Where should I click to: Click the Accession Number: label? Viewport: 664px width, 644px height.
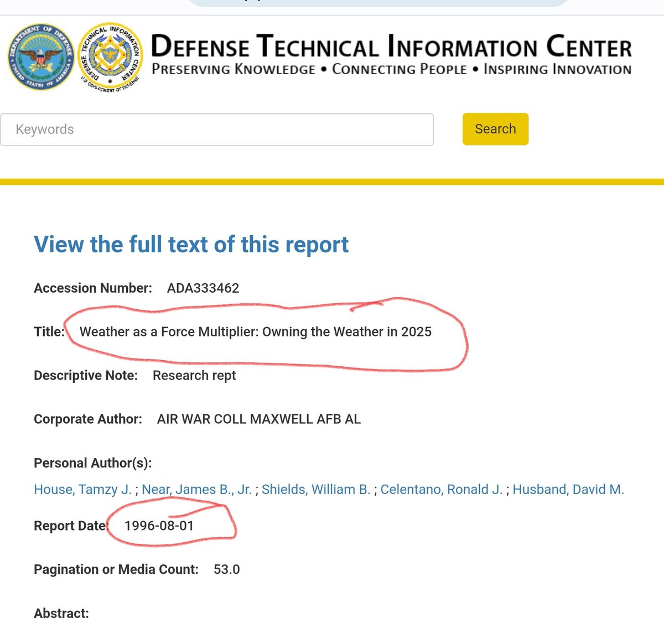click(93, 288)
